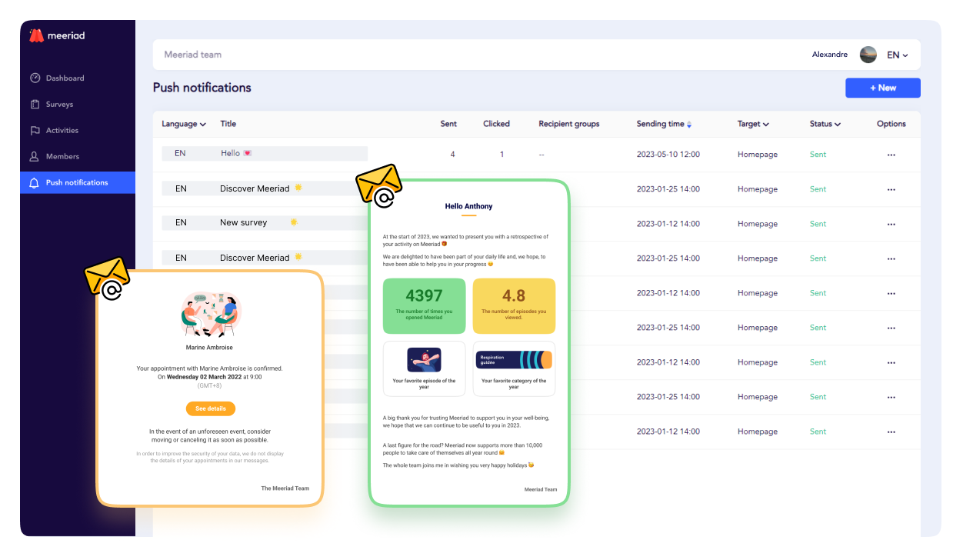Open the Homepage target link in the Hello row
The height and width of the screenshot is (560, 963).
point(758,155)
